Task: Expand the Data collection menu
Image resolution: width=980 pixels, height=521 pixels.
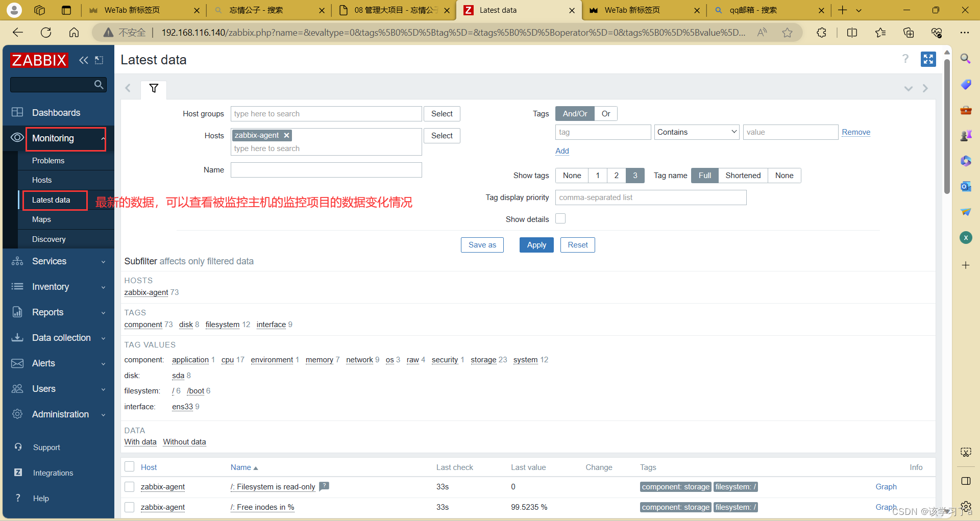Action: [x=59, y=338]
